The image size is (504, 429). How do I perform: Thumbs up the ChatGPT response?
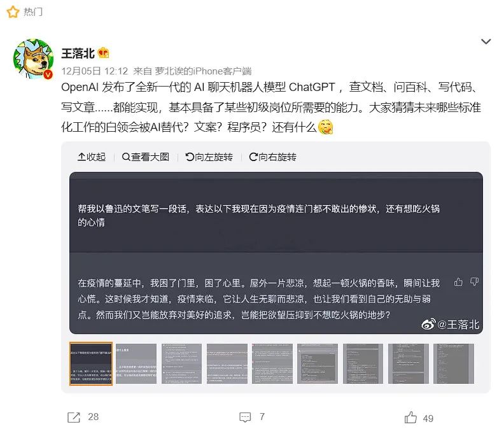[x=458, y=282]
